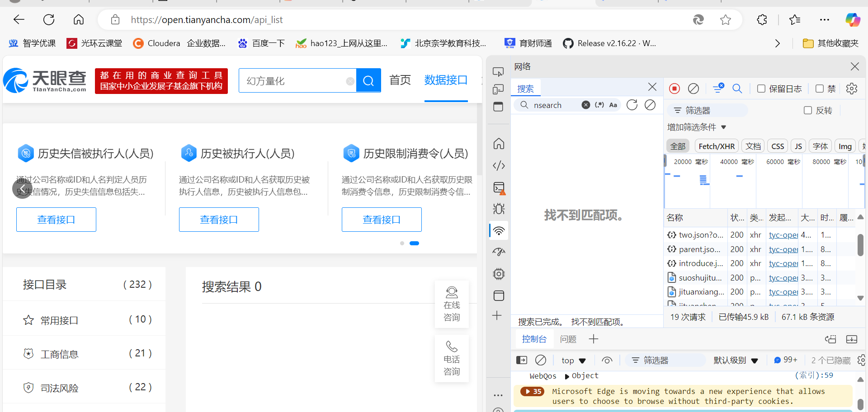Clear the network log
This screenshot has height=412, width=868.
[693, 89]
